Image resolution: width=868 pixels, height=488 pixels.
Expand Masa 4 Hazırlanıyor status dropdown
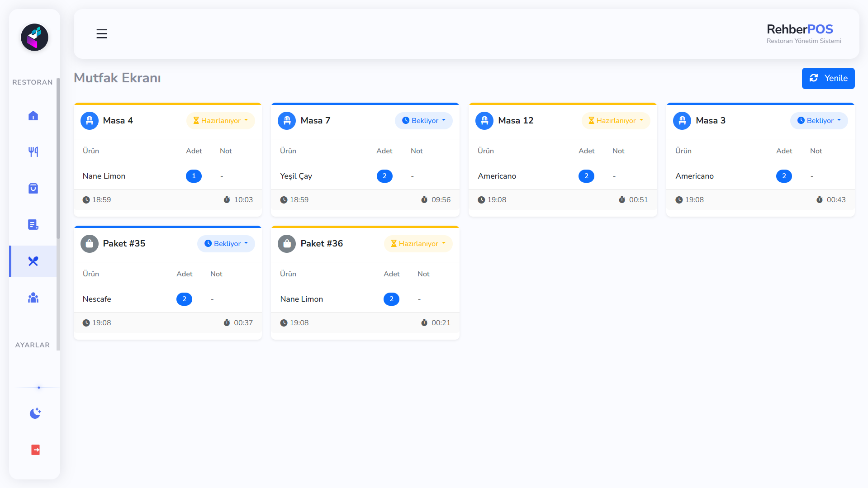tap(221, 121)
